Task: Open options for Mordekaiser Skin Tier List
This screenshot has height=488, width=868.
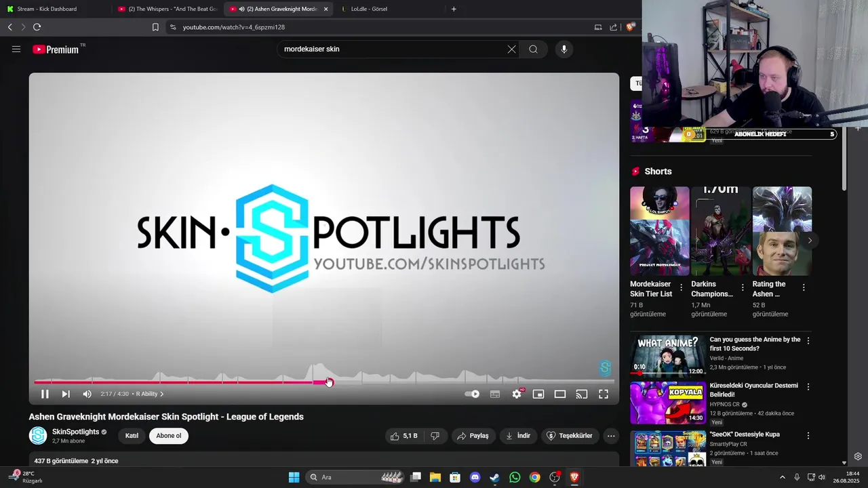Action: tap(682, 287)
